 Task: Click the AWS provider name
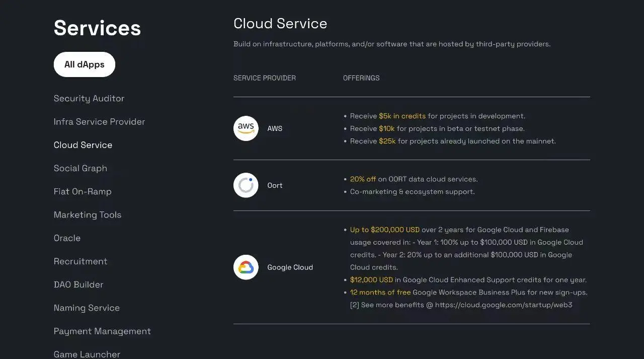coord(275,128)
